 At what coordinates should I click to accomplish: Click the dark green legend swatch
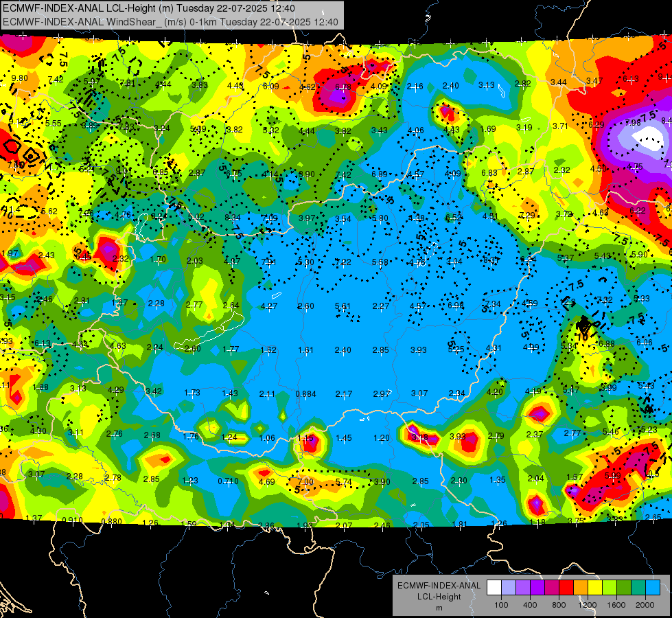pyautogui.click(x=624, y=588)
